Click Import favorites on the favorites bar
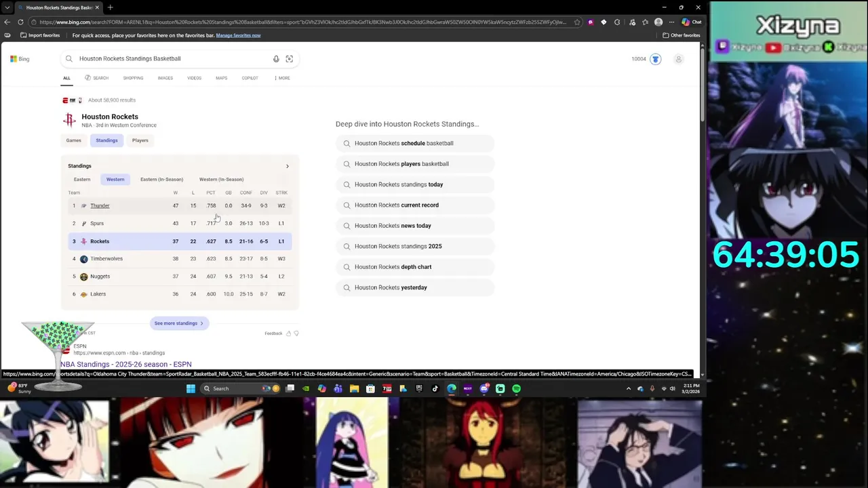The image size is (868, 488). 40,35
